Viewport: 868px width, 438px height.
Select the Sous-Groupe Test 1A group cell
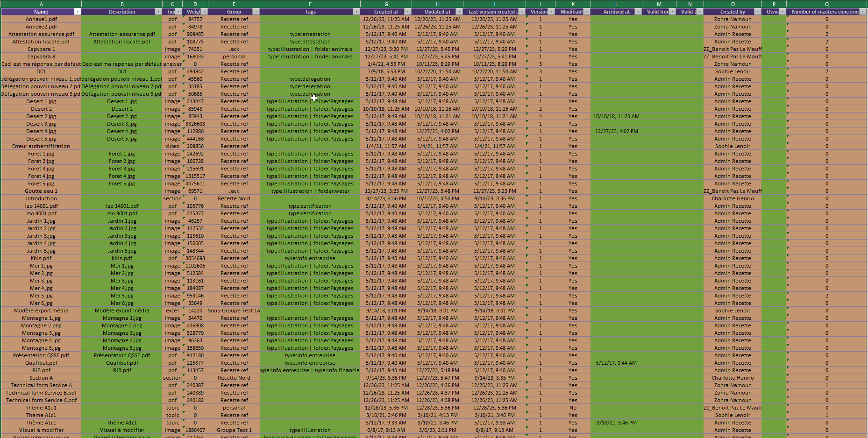tap(234, 311)
